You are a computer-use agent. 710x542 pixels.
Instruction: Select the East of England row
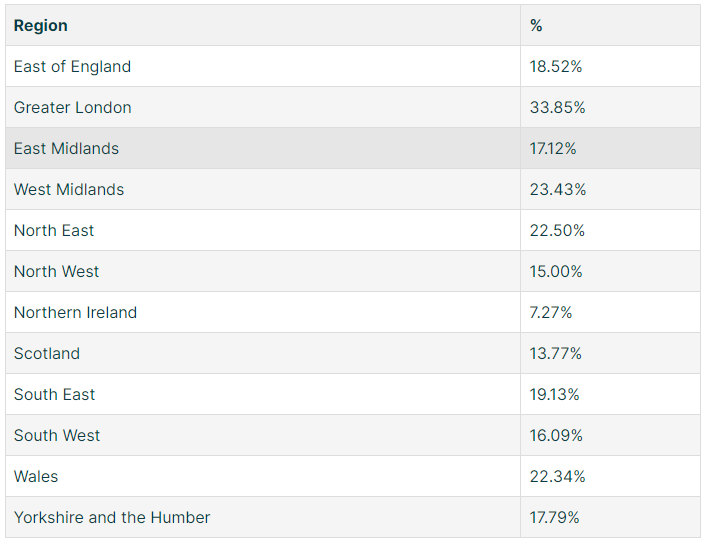coord(353,66)
